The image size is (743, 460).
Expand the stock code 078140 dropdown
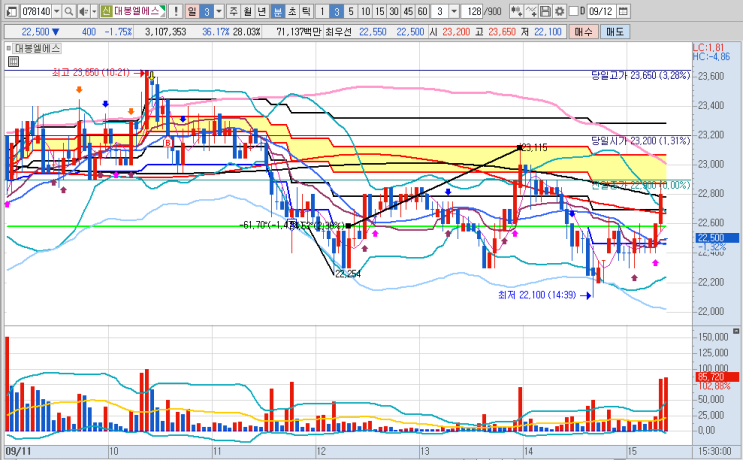point(57,11)
